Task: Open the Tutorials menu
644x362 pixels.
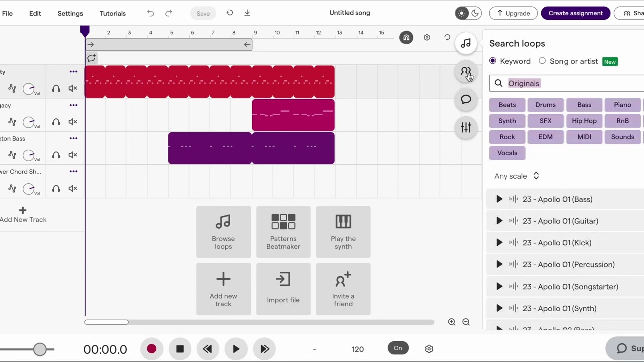Action: 113,13
